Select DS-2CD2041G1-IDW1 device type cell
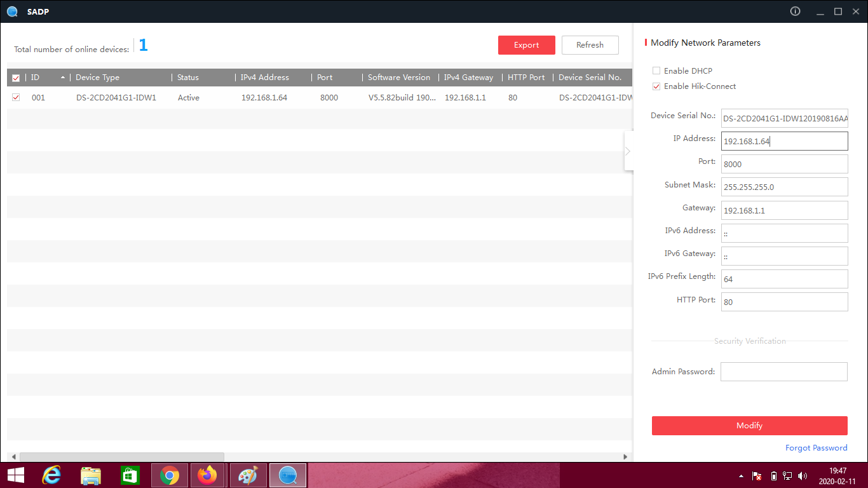This screenshot has height=488, width=868. click(116, 98)
